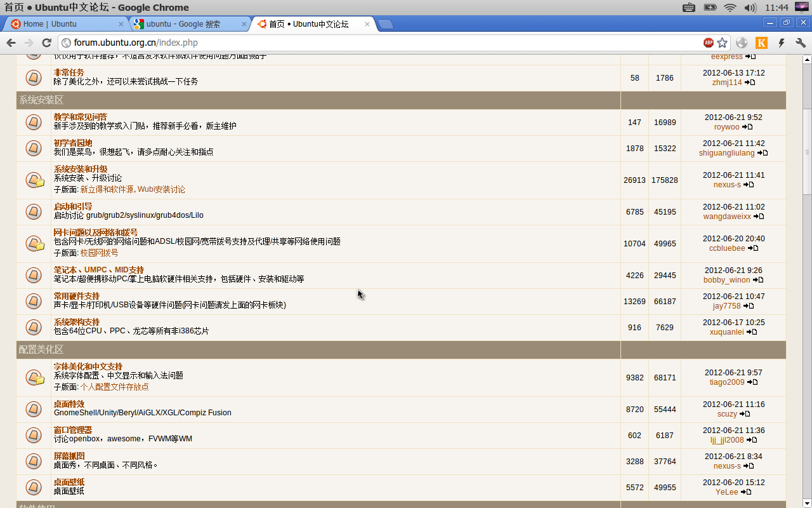The image size is (812, 508).
Task: Open the 网卡问题以及网络和拨号 forum
Action: tap(96, 232)
